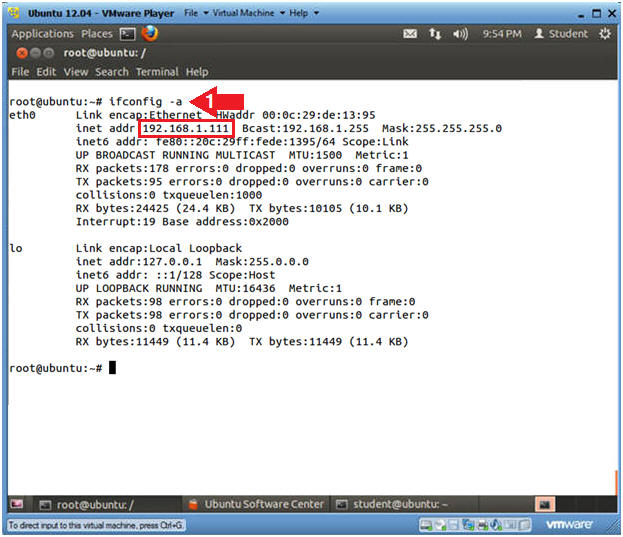Minimize the VMware Player window

click(x=581, y=15)
